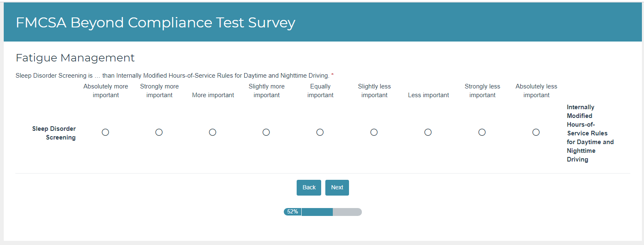Choose the "Slightly less important" radio button
This screenshot has width=644, height=245.
(x=374, y=132)
